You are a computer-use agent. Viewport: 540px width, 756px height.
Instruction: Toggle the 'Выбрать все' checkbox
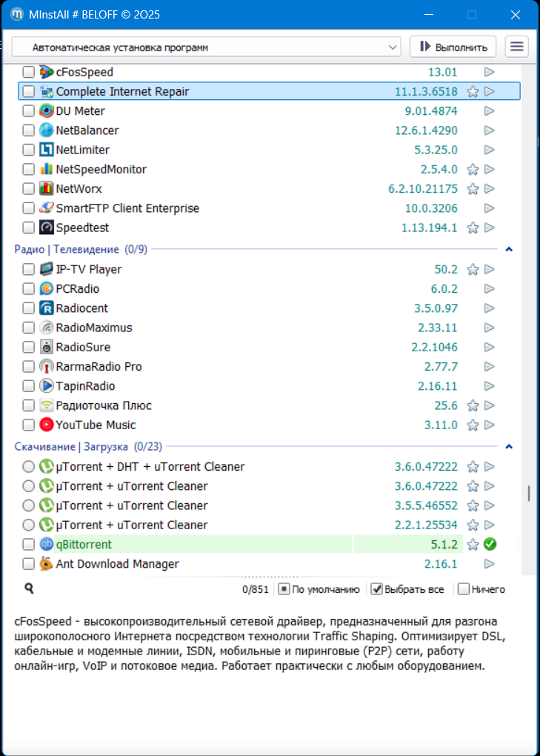(x=376, y=589)
